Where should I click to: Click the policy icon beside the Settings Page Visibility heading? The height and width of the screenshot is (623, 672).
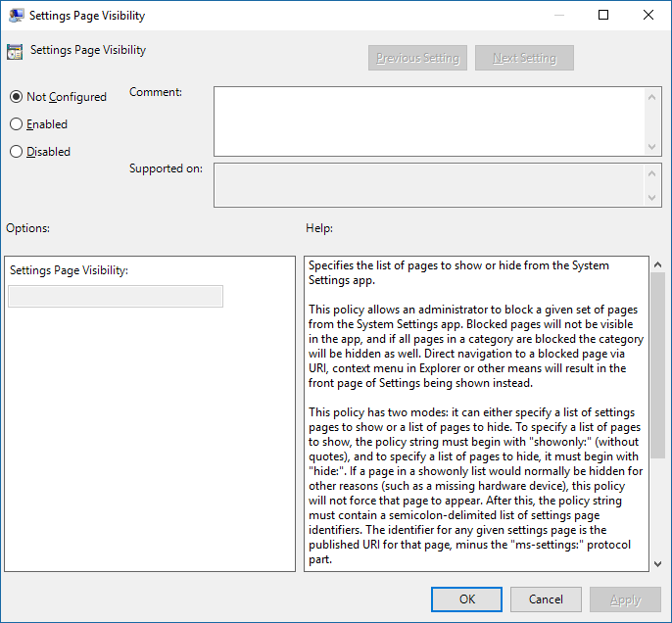pyautogui.click(x=15, y=52)
